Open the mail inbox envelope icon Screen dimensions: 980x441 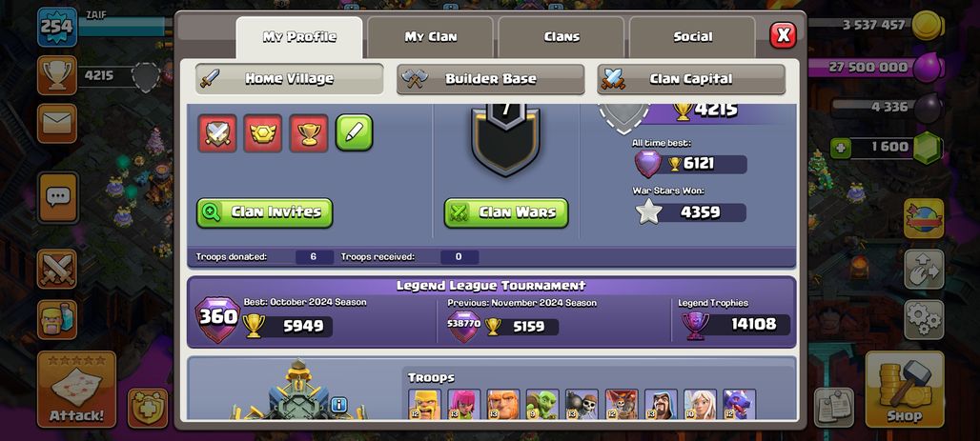click(57, 123)
